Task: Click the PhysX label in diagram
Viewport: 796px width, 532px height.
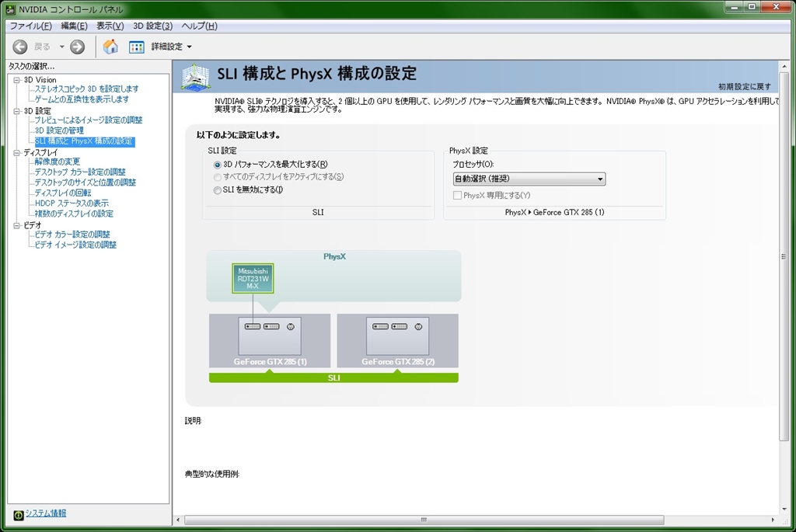Action: tap(334, 256)
